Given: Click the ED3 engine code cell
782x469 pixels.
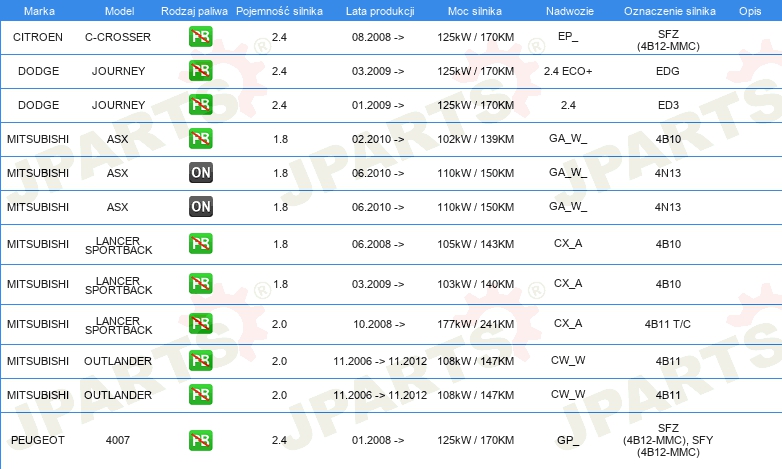Looking at the screenshot, I should tap(668, 105).
